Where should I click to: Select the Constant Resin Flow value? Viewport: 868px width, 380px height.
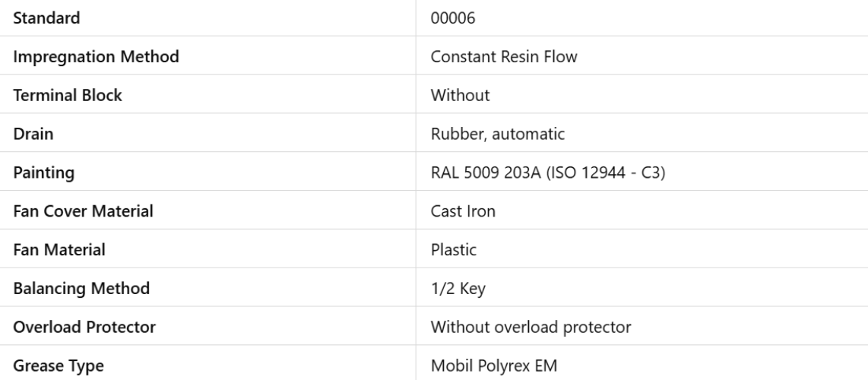point(504,56)
